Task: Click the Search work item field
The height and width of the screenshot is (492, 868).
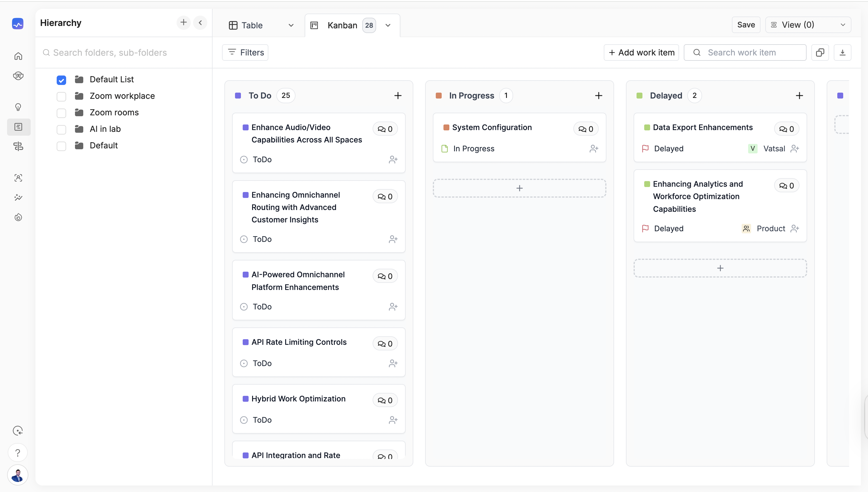Action: (745, 53)
